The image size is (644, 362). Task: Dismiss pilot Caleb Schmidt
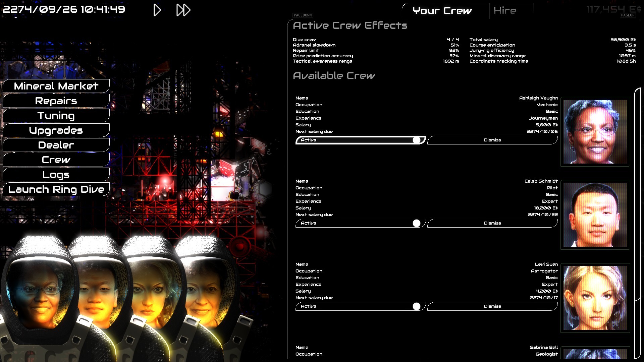(492, 223)
